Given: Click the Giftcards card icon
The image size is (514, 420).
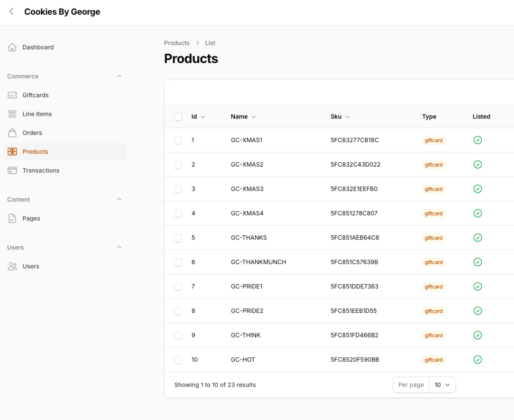Looking at the screenshot, I should (x=12, y=95).
